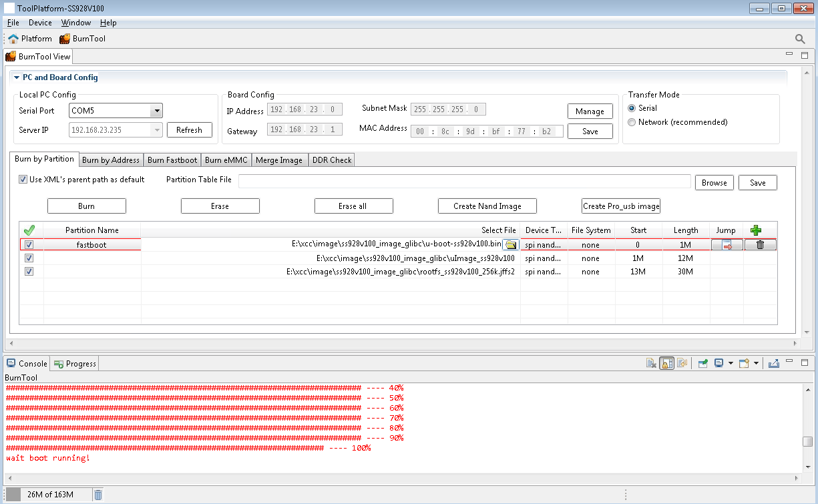Delete the fastboot partition with trash icon
The height and width of the screenshot is (504, 818).
(760, 245)
